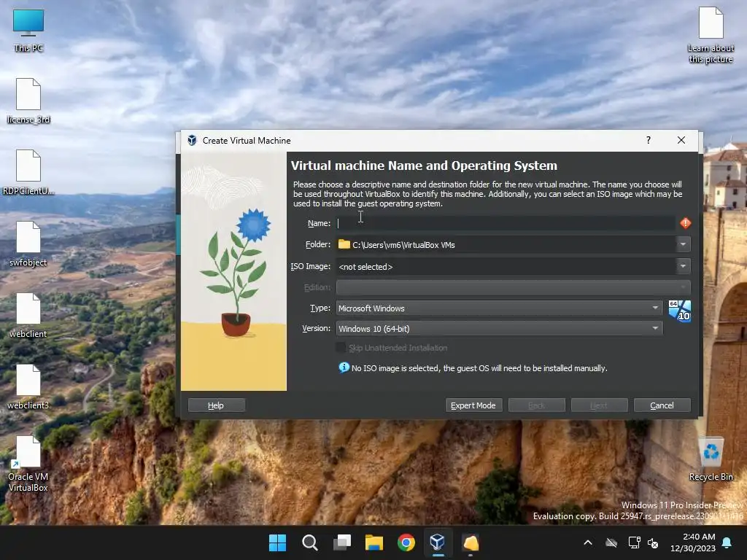This screenshot has height=560, width=747.
Task: Click into the Name input field
Action: click(x=506, y=223)
